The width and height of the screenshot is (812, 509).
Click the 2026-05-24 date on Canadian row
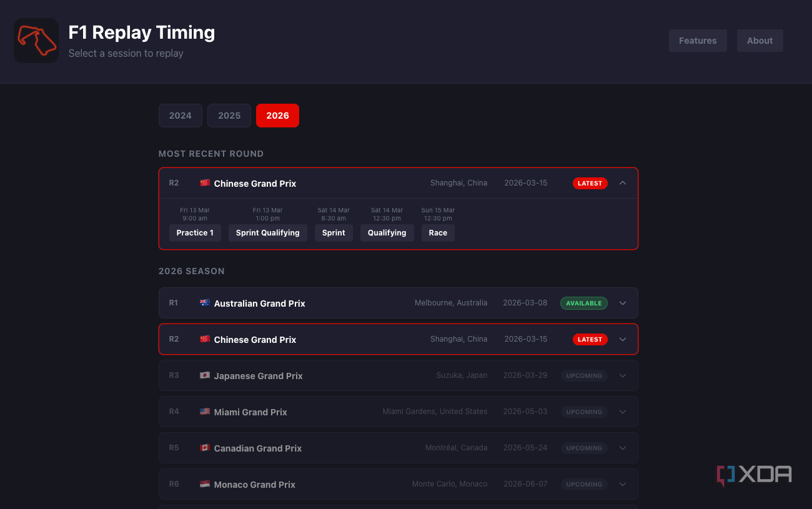pos(525,448)
